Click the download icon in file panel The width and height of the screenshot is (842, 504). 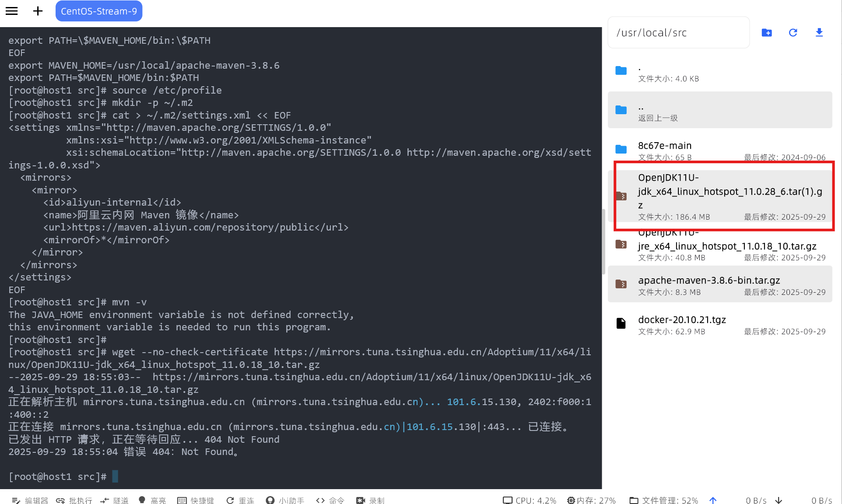click(819, 33)
